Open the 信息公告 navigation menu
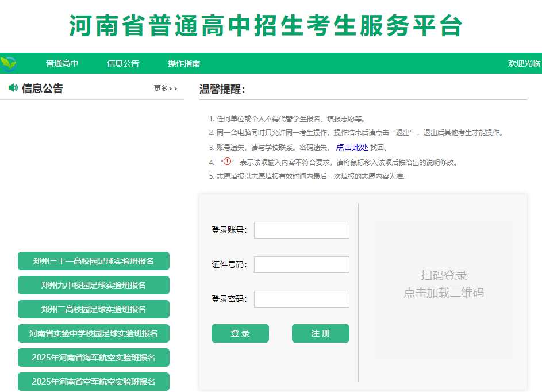The height and width of the screenshot is (392, 542). [x=123, y=63]
